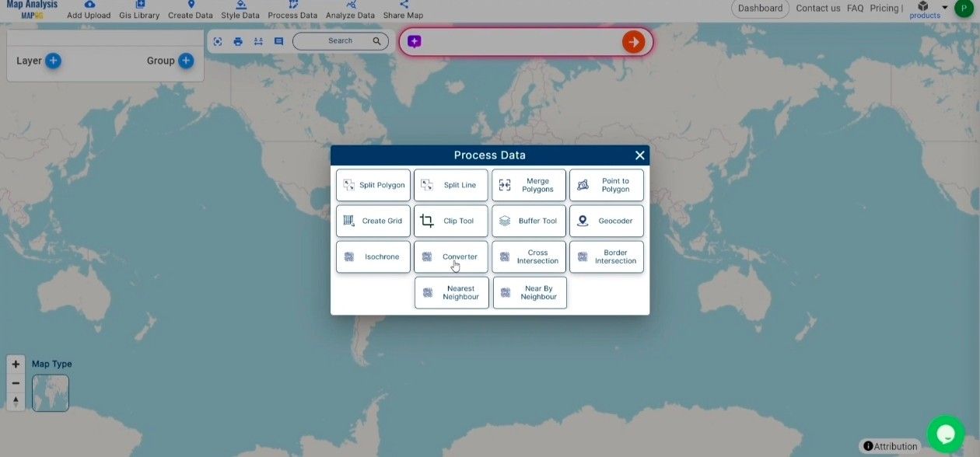Open the print map tool
The width and height of the screenshot is (980, 457).
(x=238, y=41)
